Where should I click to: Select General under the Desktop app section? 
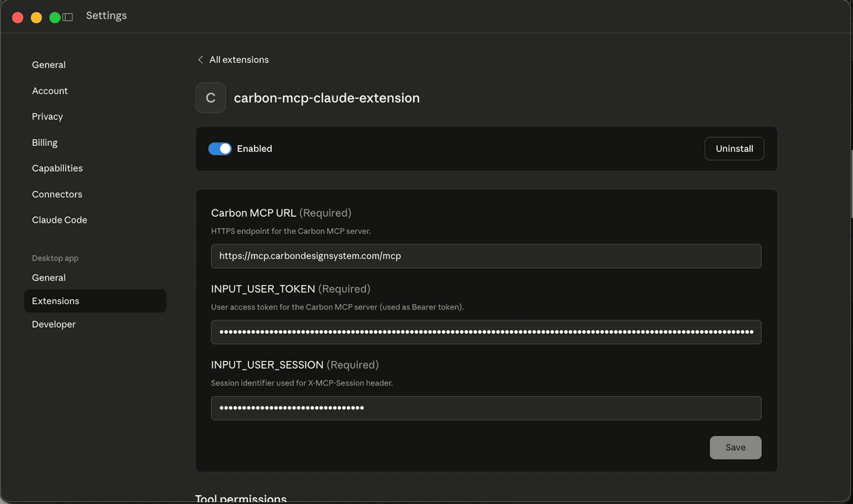pos(48,278)
